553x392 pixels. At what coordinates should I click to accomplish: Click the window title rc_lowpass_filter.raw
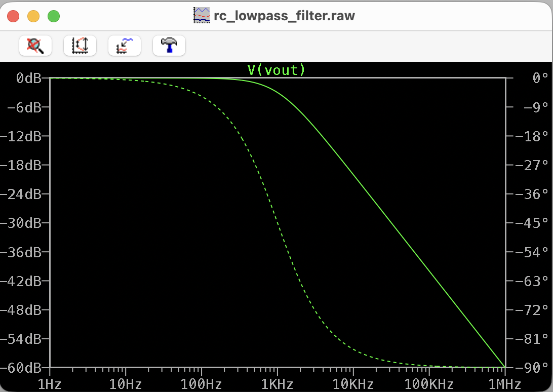pos(284,16)
